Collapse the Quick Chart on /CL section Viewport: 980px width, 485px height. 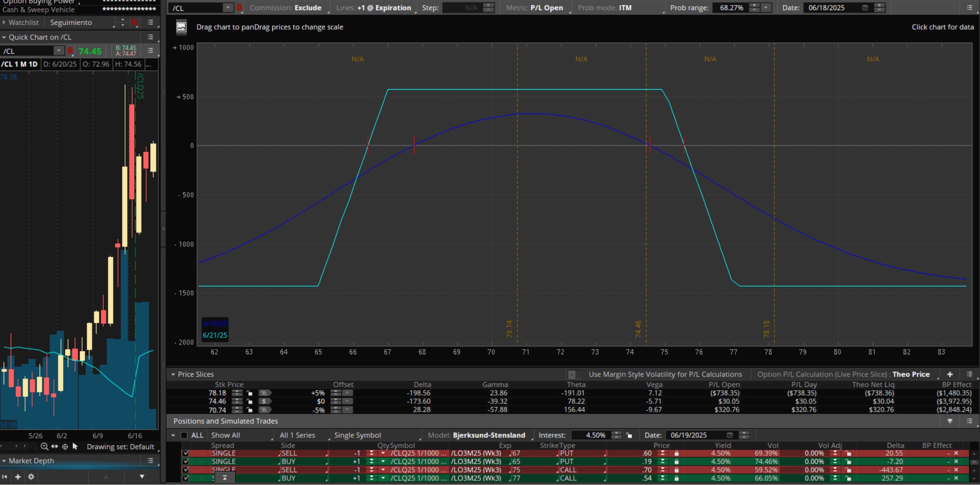click(x=4, y=37)
